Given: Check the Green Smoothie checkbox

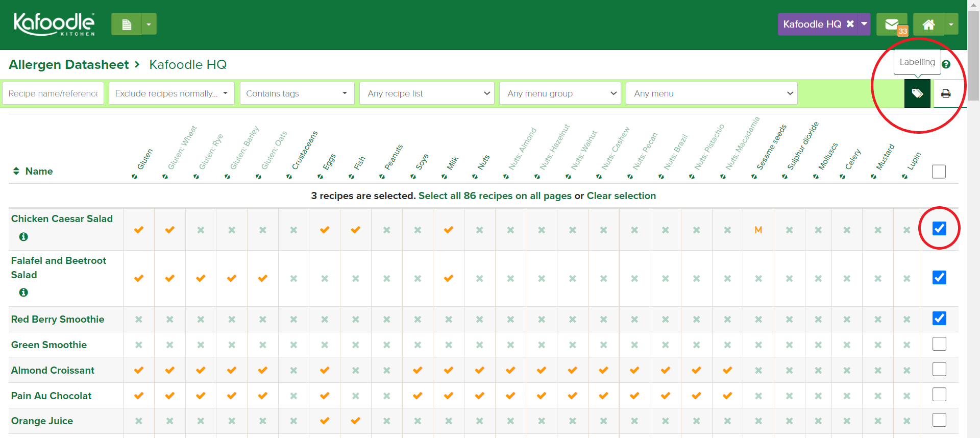Looking at the screenshot, I should point(939,344).
